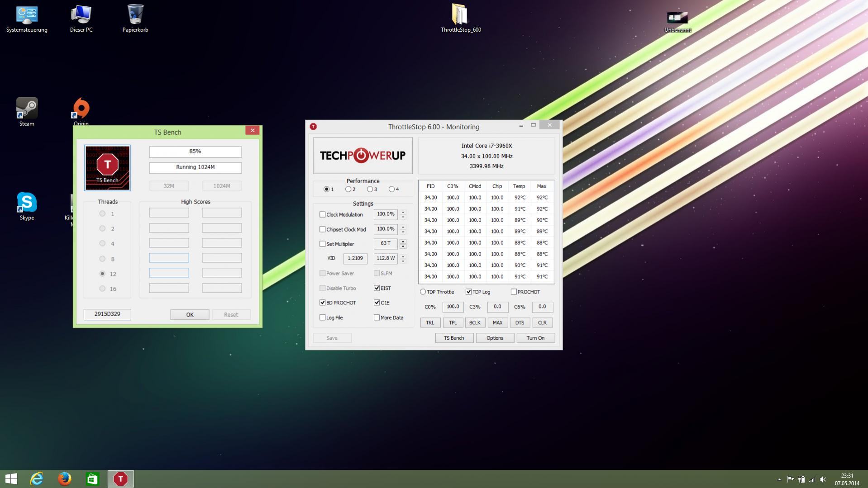Screen dimensions: 868x488
Task: Increase the 112.8 W power spinner
Action: 403,256
